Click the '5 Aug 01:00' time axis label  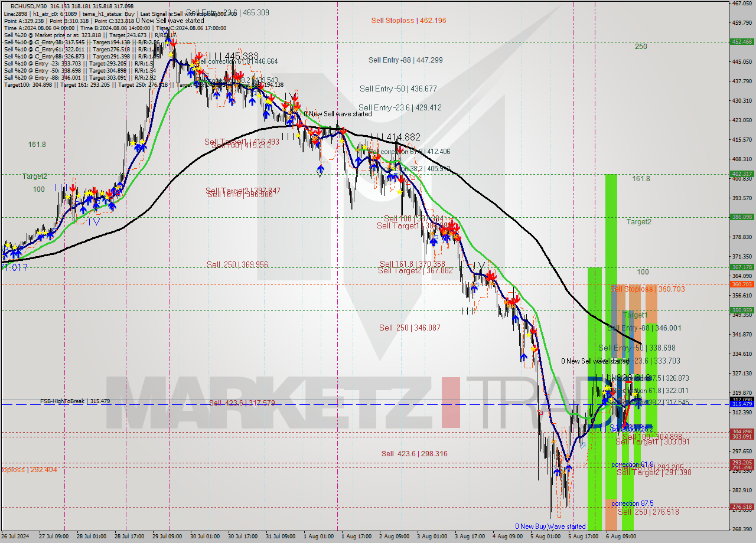tap(545, 537)
